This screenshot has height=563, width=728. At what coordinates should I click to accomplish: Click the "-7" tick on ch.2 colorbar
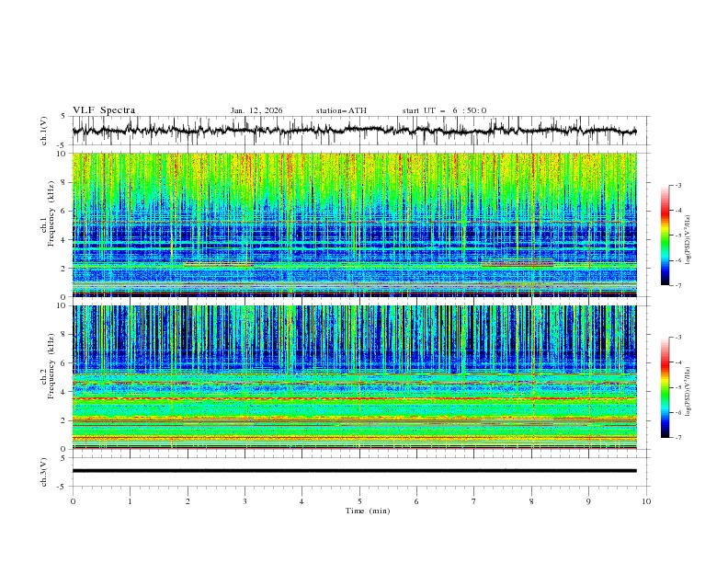click(678, 438)
